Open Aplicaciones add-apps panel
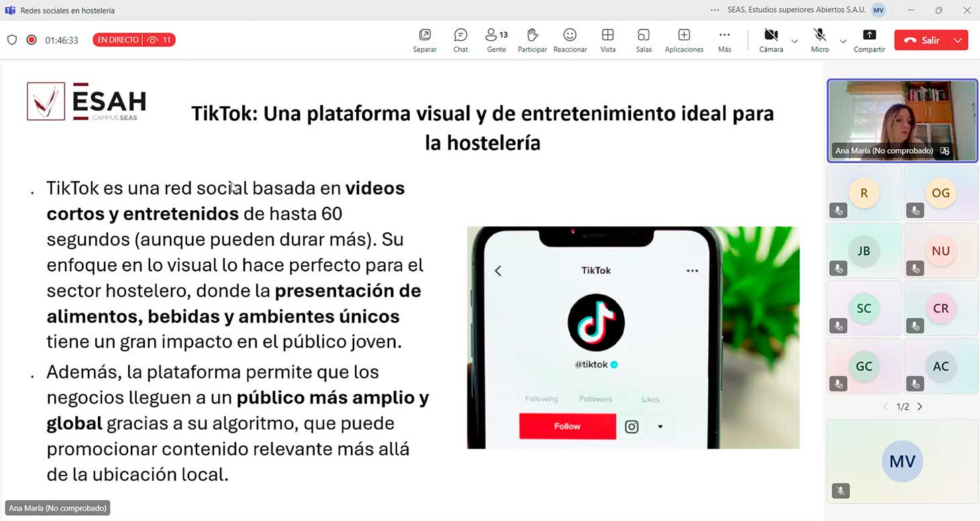The height and width of the screenshot is (521, 980). pyautogui.click(x=684, y=40)
